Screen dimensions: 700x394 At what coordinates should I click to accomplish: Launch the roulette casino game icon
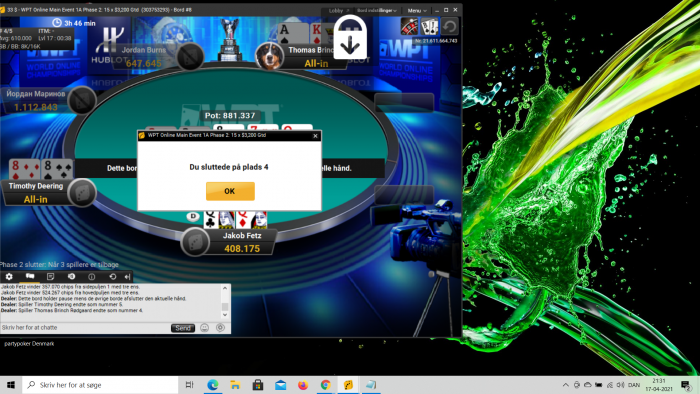click(409, 27)
